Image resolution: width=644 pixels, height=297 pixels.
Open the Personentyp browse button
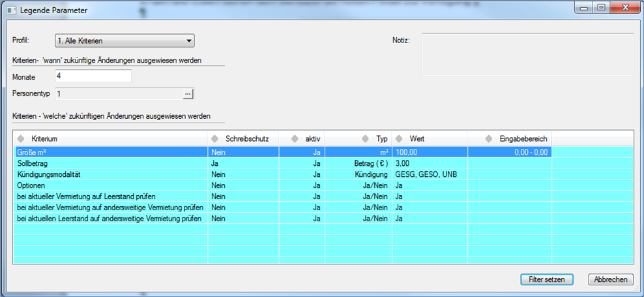click(188, 94)
